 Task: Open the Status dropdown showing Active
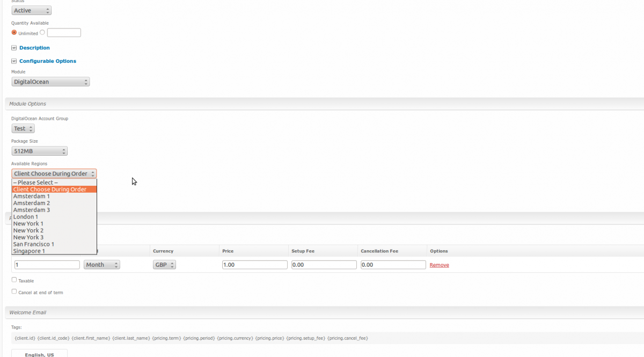32,10
